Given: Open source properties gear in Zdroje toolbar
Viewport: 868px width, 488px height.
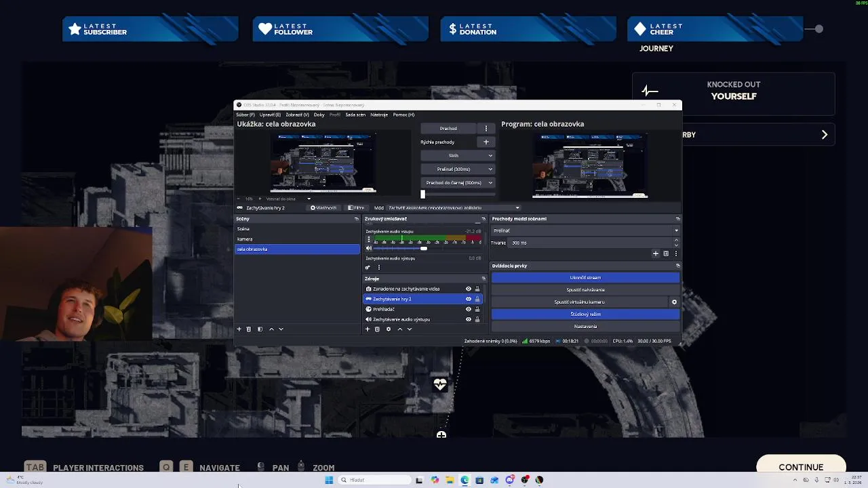Looking at the screenshot, I should point(389,329).
